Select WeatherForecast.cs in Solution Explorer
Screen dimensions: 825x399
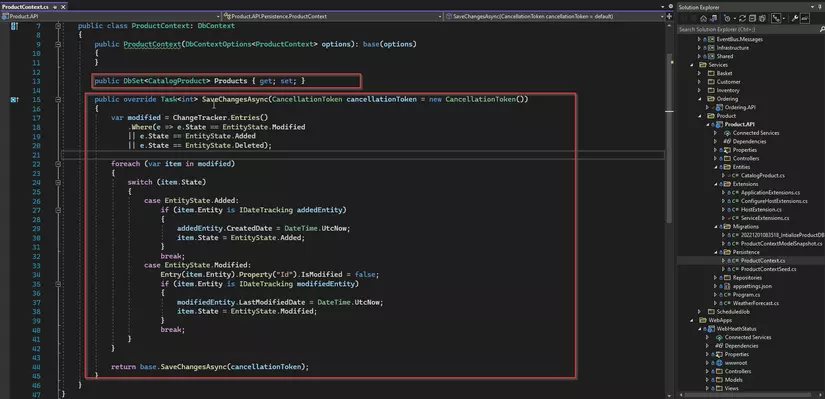point(756,303)
